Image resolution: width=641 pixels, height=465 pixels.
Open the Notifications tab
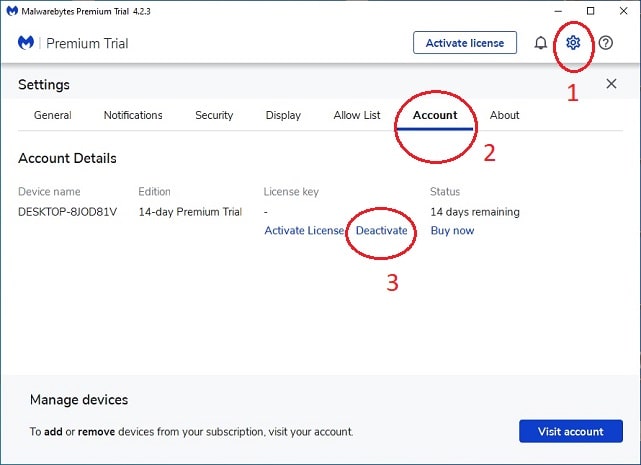133,115
